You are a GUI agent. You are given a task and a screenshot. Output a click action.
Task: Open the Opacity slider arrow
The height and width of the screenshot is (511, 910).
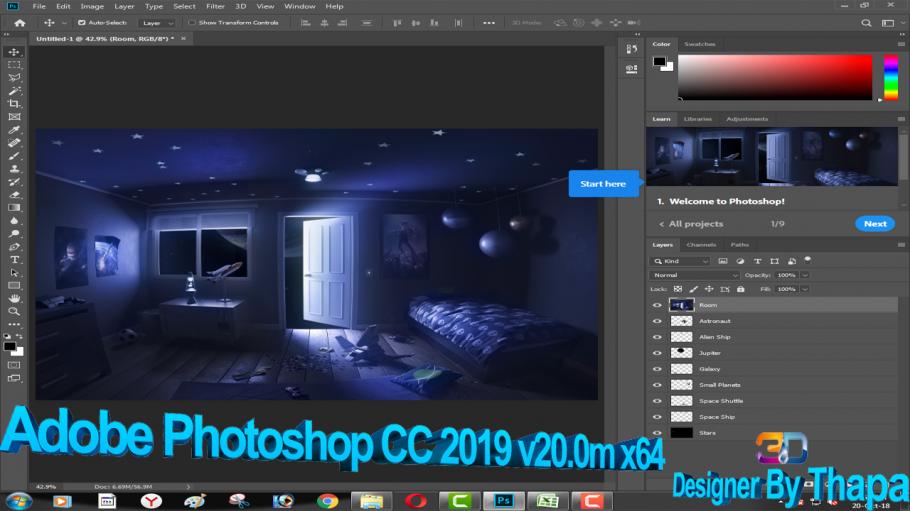click(x=805, y=275)
